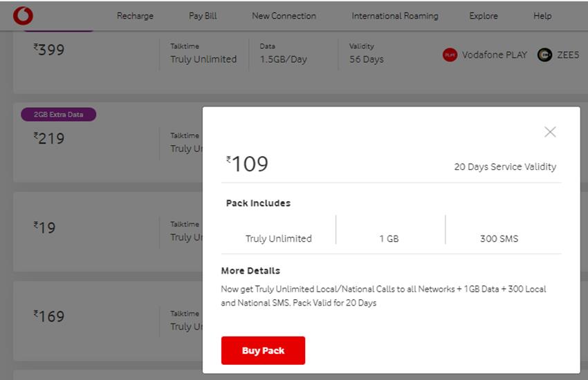Click 300 SMS in the pack popup

pos(499,239)
